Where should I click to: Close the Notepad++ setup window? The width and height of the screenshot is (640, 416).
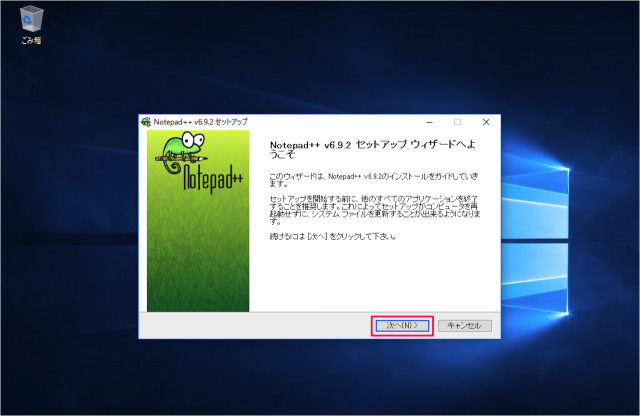click(x=486, y=122)
